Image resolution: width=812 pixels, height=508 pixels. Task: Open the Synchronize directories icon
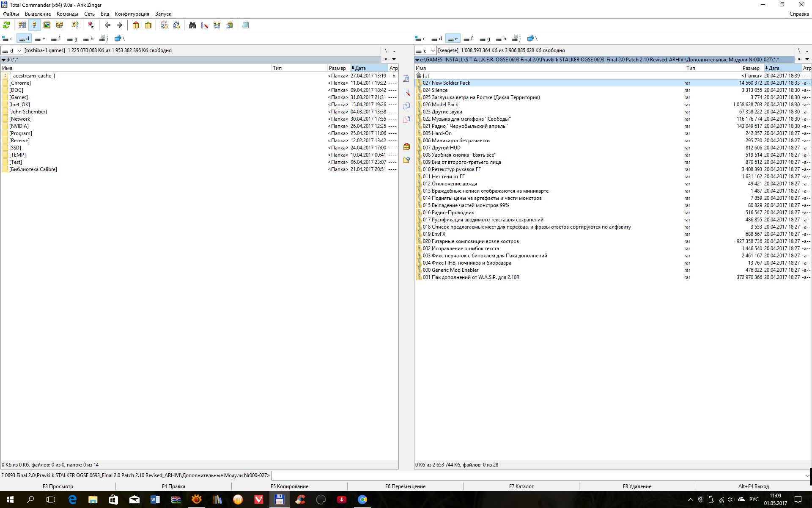pyautogui.click(x=217, y=25)
